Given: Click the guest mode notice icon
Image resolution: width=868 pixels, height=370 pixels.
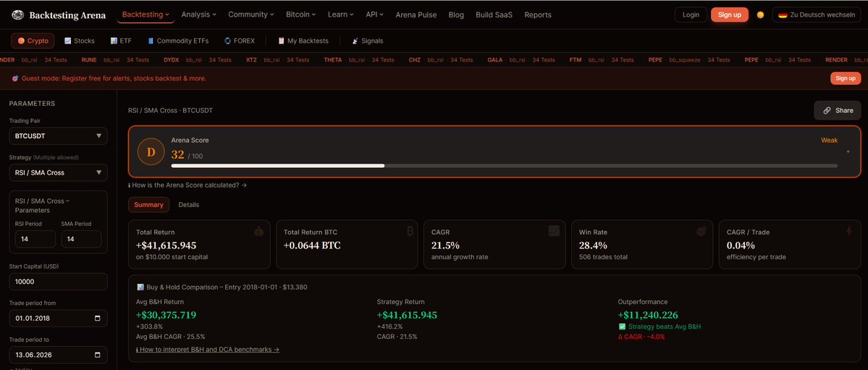Looking at the screenshot, I should [15, 79].
